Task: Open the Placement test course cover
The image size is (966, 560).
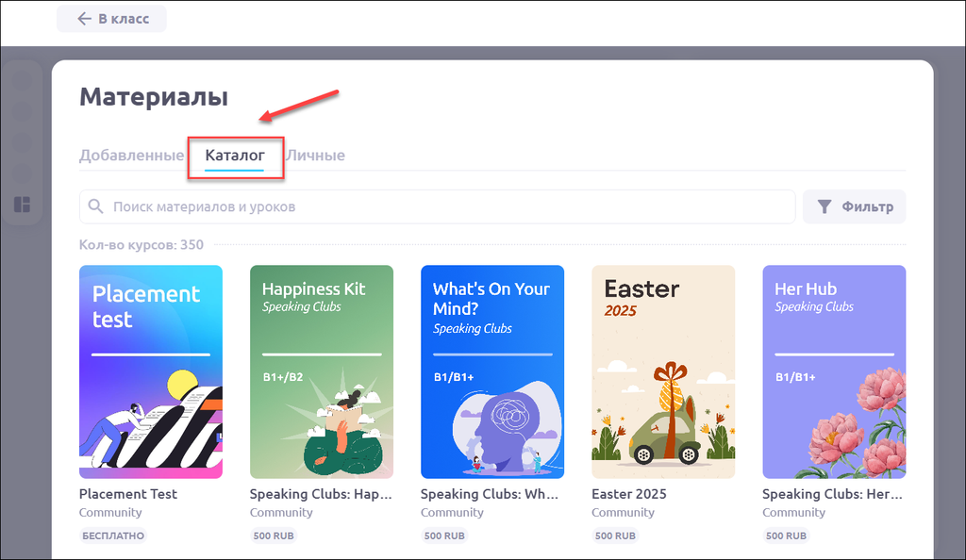Action: point(151,371)
